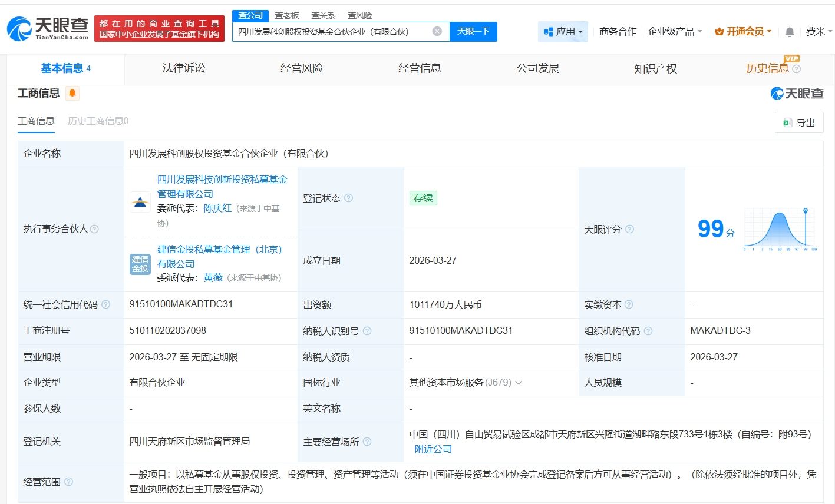835x504 pixels.
Task: Click the Excel icon in the 导出 button
Action: pos(787,122)
